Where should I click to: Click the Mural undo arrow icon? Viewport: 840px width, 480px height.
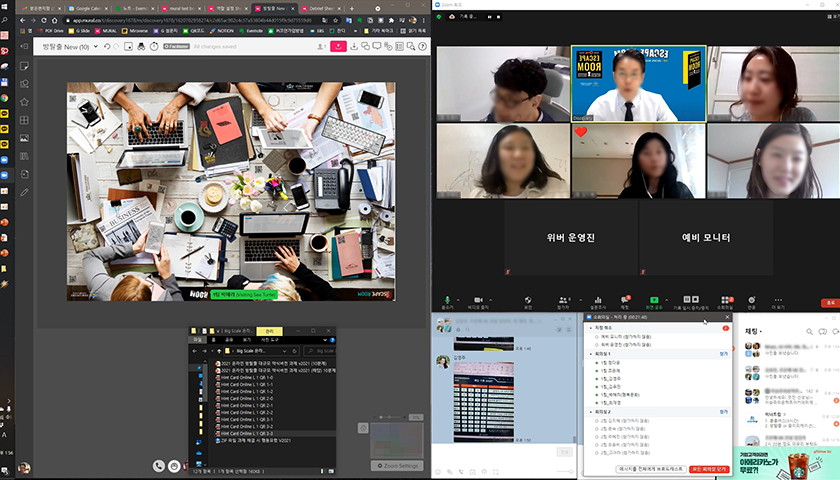[x=107, y=47]
